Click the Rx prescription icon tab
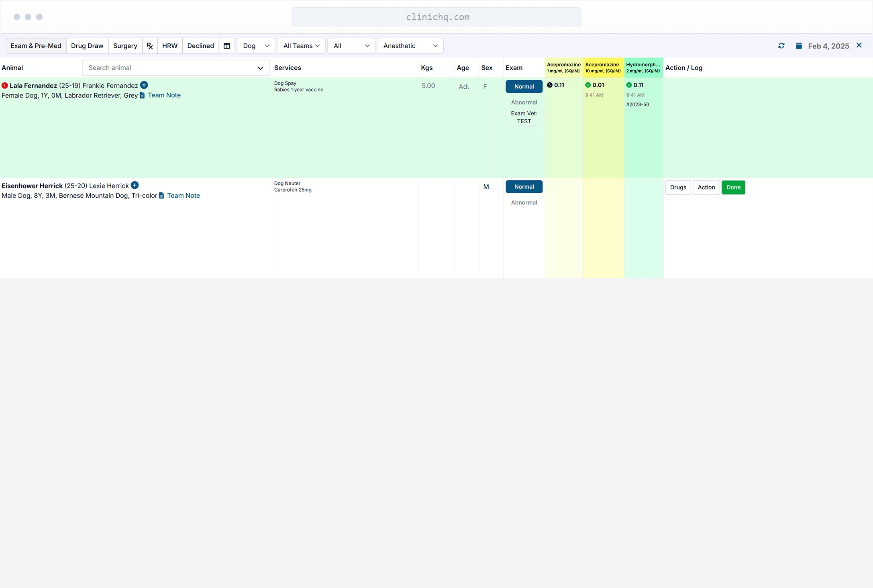The height and width of the screenshot is (588, 873). pyautogui.click(x=150, y=46)
